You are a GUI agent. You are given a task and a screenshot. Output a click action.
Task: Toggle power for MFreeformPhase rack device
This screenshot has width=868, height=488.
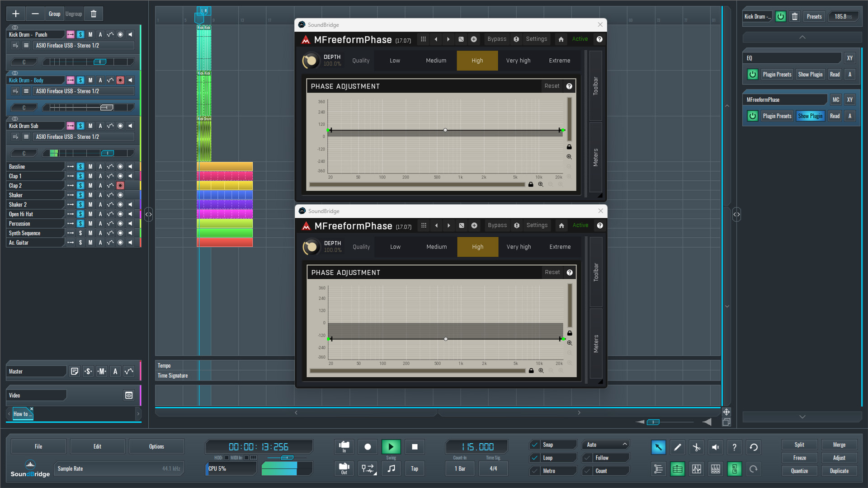(752, 116)
